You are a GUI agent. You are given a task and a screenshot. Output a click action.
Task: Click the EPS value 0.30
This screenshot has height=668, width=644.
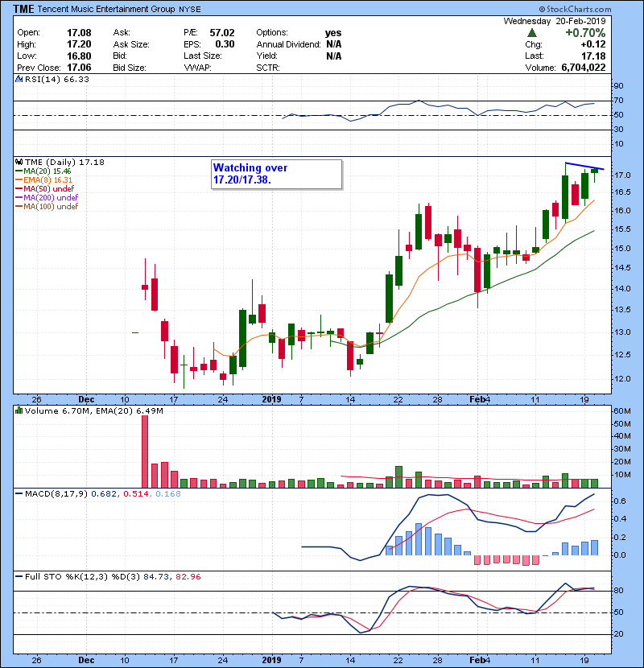225,44
